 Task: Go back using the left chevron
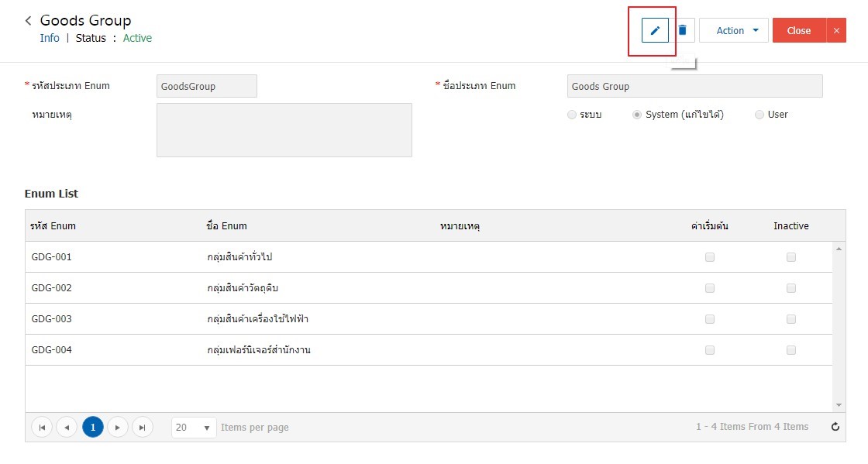(x=28, y=20)
